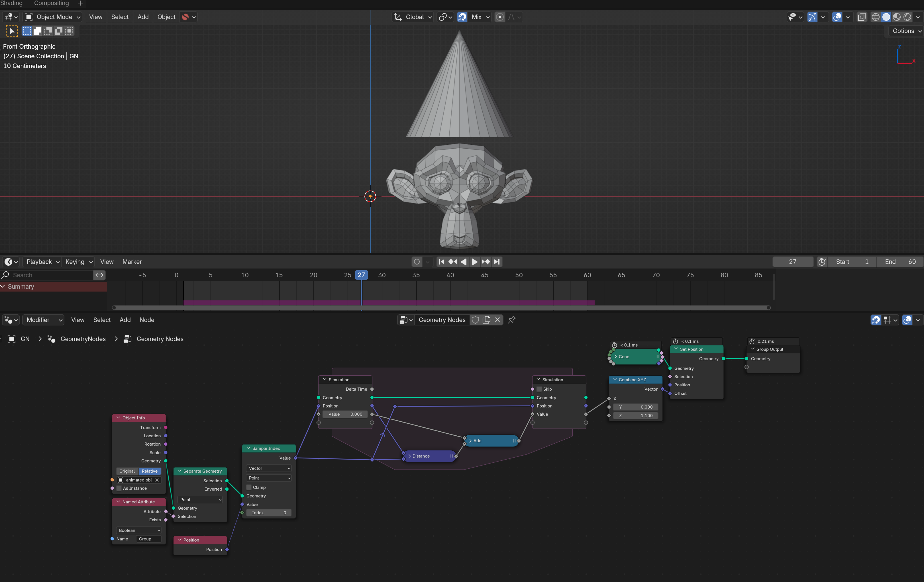The width and height of the screenshot is (924, 582).
Task: Toggle fake user shield for Geometry Nodes
Action: (x=476, y=320)
